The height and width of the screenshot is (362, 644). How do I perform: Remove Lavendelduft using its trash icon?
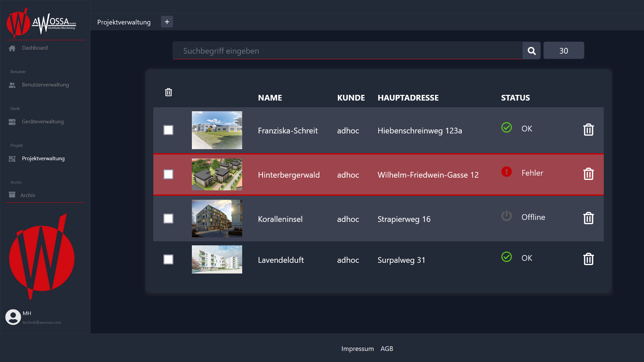click(588, 259)
